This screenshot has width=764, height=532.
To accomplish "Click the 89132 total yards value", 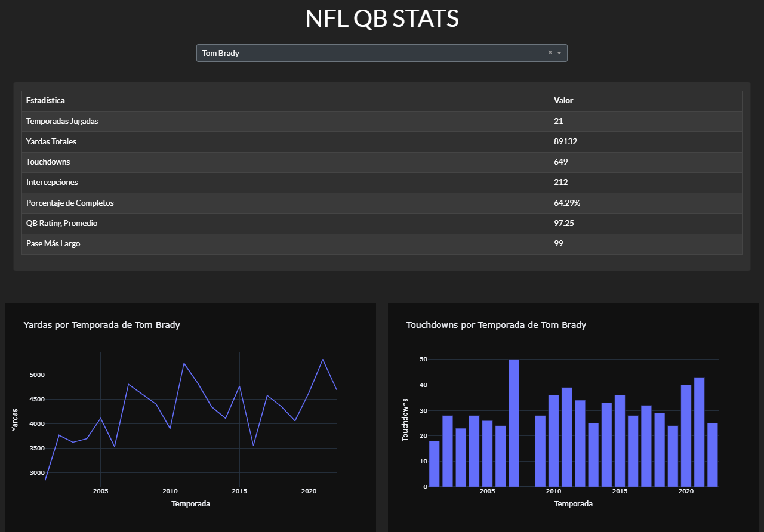I will [565, 141].
